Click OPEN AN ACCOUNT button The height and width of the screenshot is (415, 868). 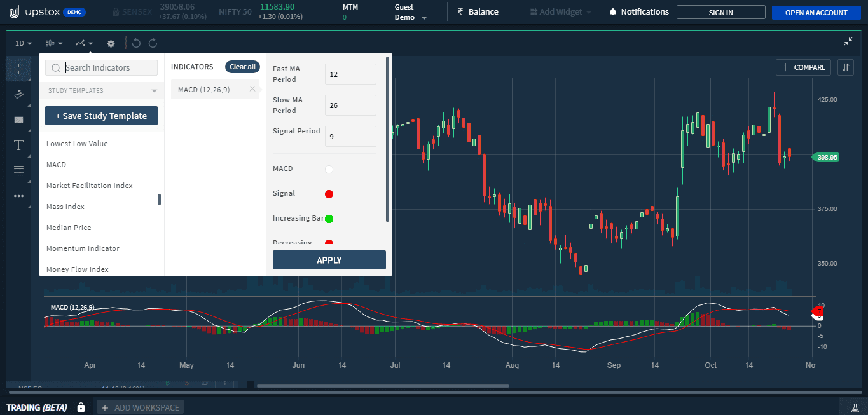click(816, 12)
